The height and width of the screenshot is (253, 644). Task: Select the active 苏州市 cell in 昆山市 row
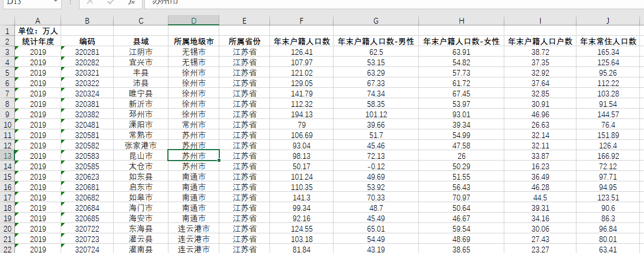[x=193, y=156]
